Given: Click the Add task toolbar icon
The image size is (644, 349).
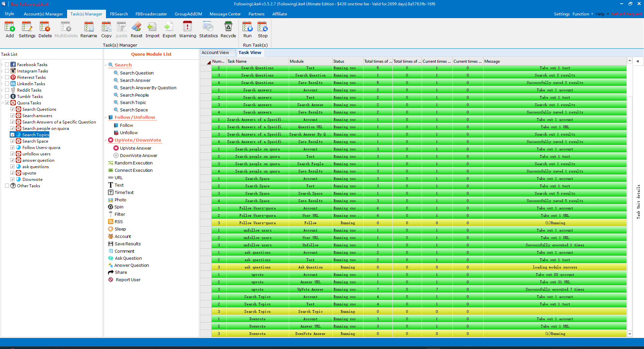Looking at the screenshot, I should 10,30.
